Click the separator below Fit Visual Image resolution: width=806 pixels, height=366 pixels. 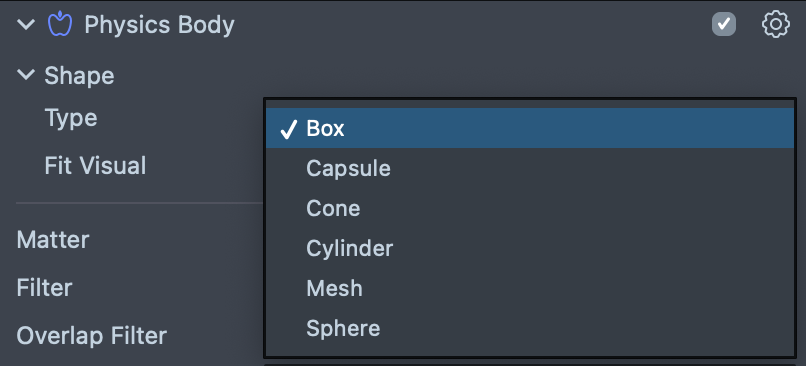[140, 203]
